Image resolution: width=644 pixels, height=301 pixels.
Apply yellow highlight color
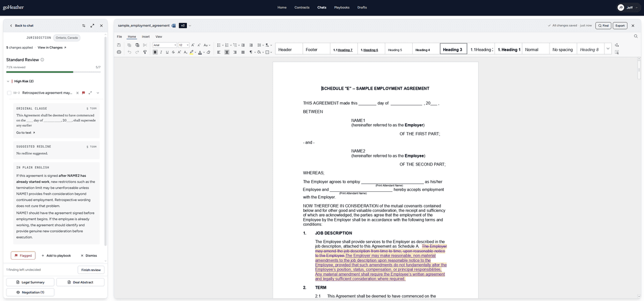pyautogui.click(x=192, y=52)
